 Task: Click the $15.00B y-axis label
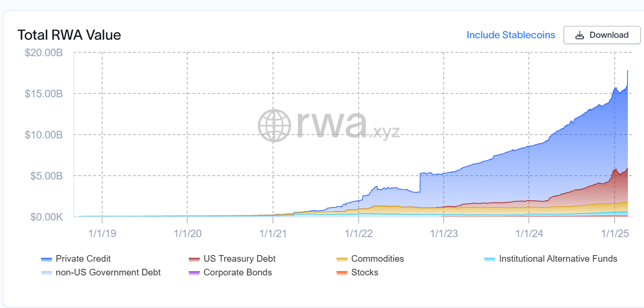point(43,94)
